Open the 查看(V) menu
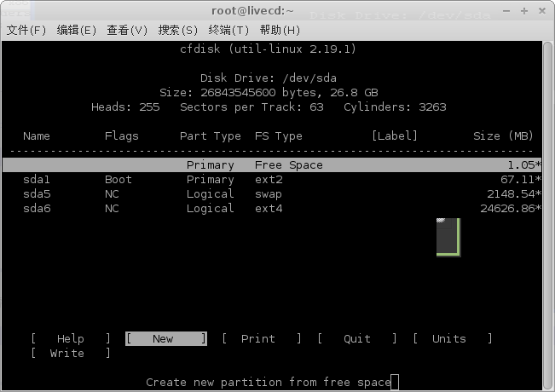The image size is (555, 392). tap(127, 31)
